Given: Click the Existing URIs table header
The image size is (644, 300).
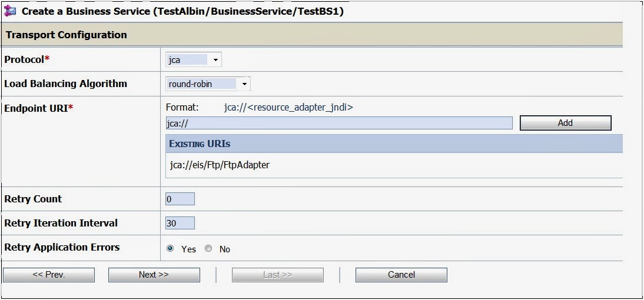Looking at the screenshot, I should pyautogui.click(x=394, y=144).
